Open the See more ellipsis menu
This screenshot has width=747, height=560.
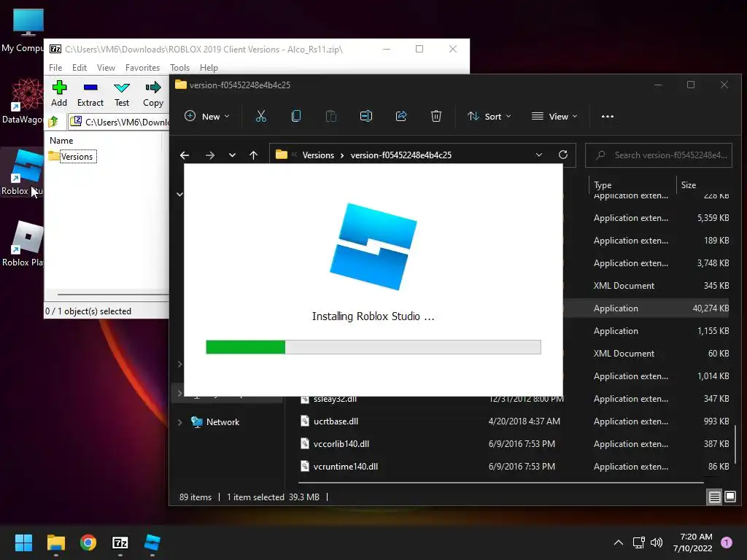coord(608,116)
